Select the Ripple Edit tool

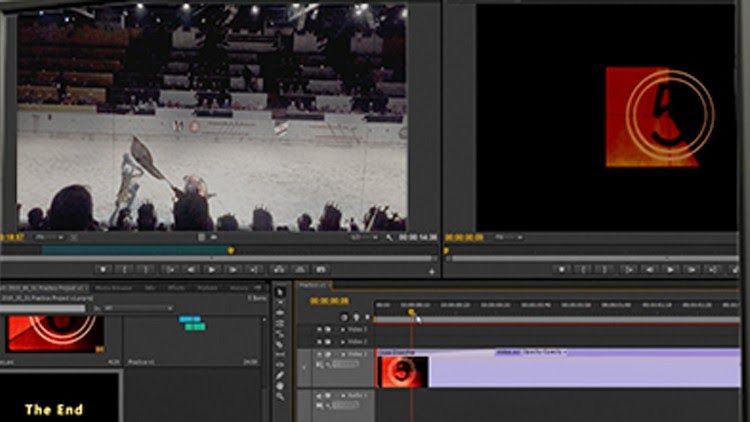280,313
